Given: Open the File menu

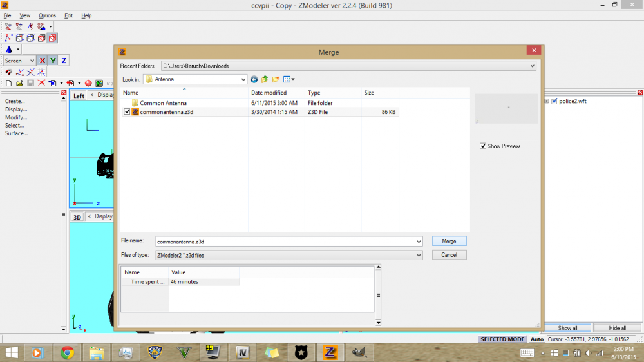Looking at the screenshot, I should point(7,15).
